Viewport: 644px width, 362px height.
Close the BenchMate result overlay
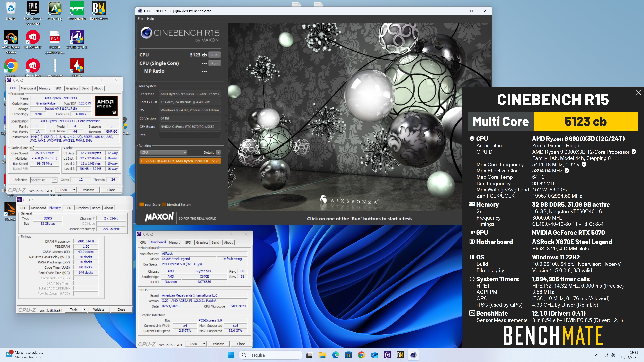pyautogui.click(x=638, y=93)
